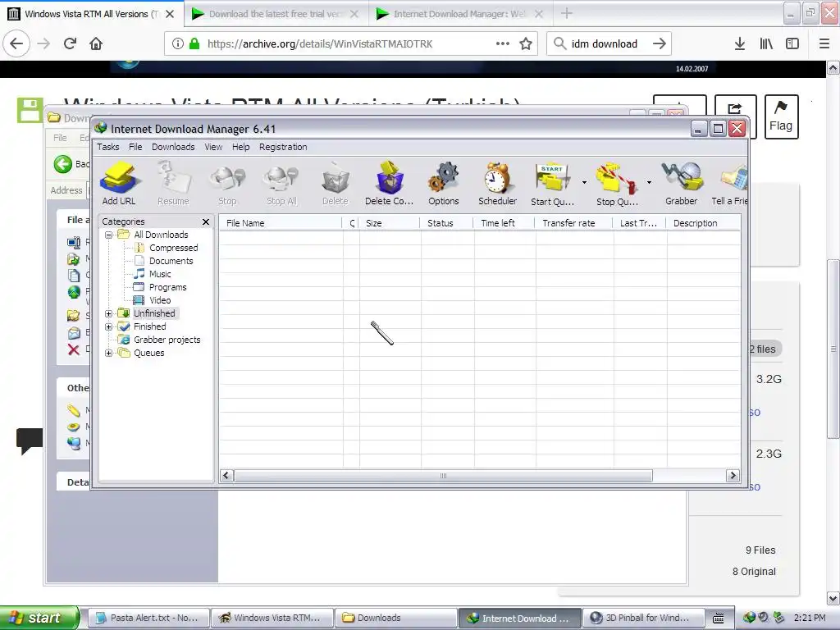Switch to Downloads folder taskbar item
The width and height of the screenshot is (840, 630).
click(396, 618)
